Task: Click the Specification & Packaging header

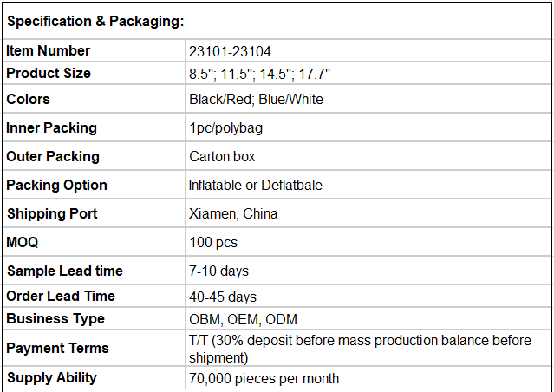Action: point(95,21)
